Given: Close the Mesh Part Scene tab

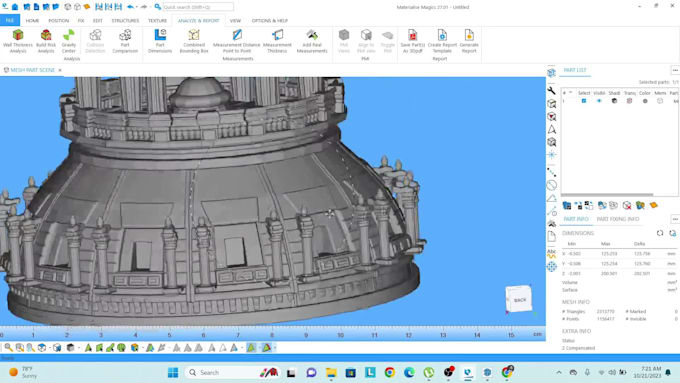Looking at the screenshot, I should coord(60,70).
